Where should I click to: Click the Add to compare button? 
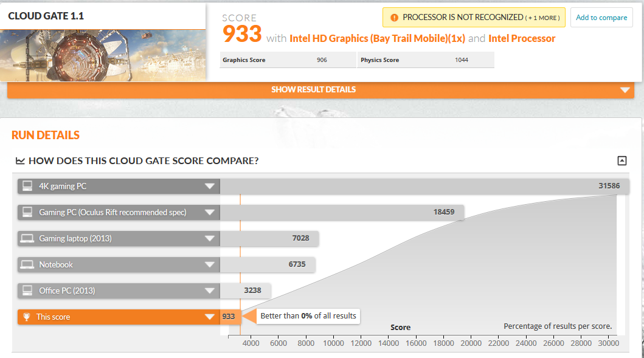click(x=601, y=18)
